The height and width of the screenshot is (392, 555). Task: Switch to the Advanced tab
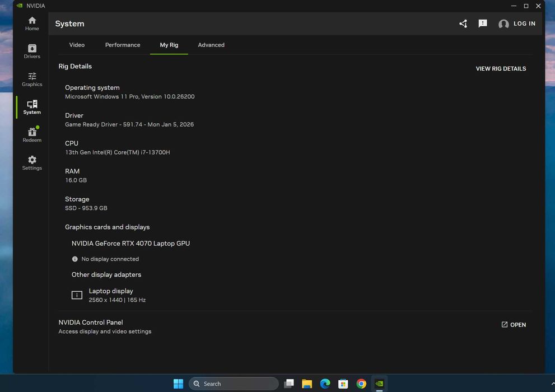pyautogui.click(x=211, y=45)
